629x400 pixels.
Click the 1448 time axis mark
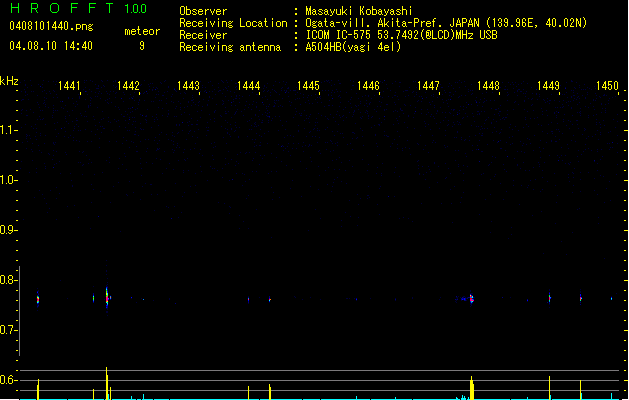pos(488,86)
